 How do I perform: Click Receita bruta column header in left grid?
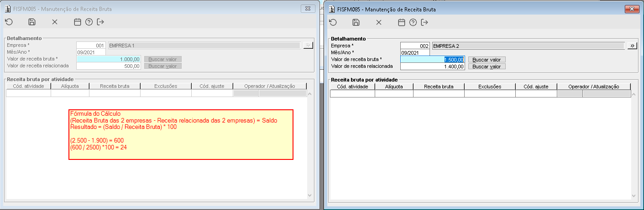[115, 86]
